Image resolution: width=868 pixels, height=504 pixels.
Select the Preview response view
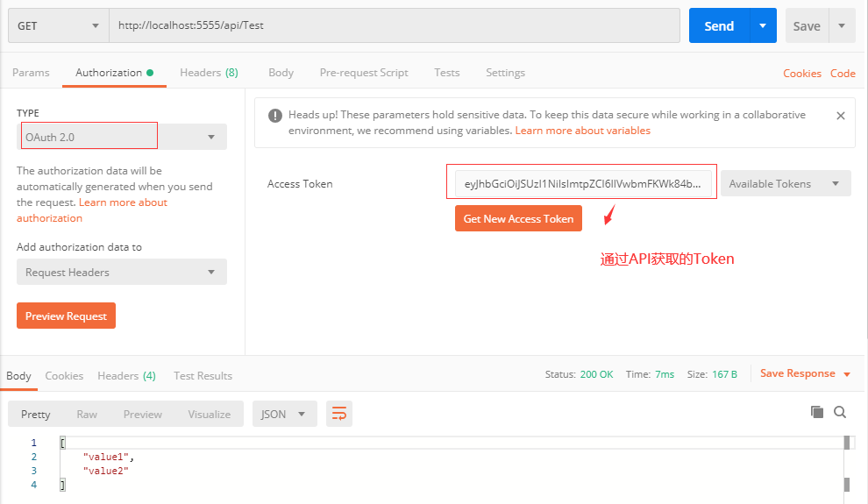pyautogui.click(x=142, y=414)
